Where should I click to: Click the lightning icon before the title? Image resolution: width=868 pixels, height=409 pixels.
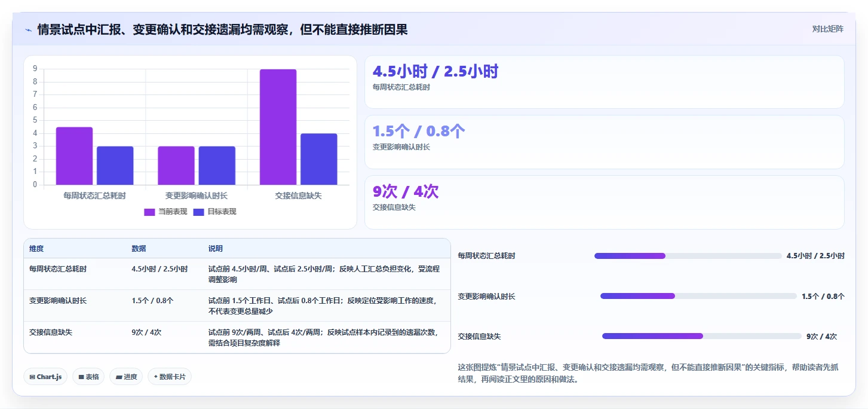coord(29,29)
